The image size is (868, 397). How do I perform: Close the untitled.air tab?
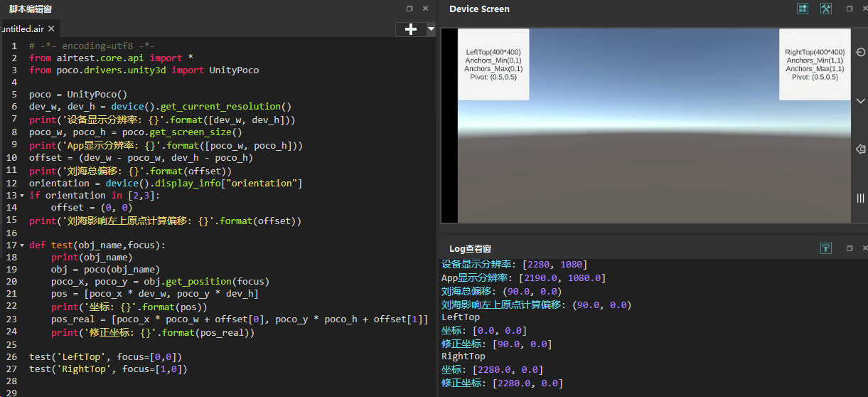[51, 28]
